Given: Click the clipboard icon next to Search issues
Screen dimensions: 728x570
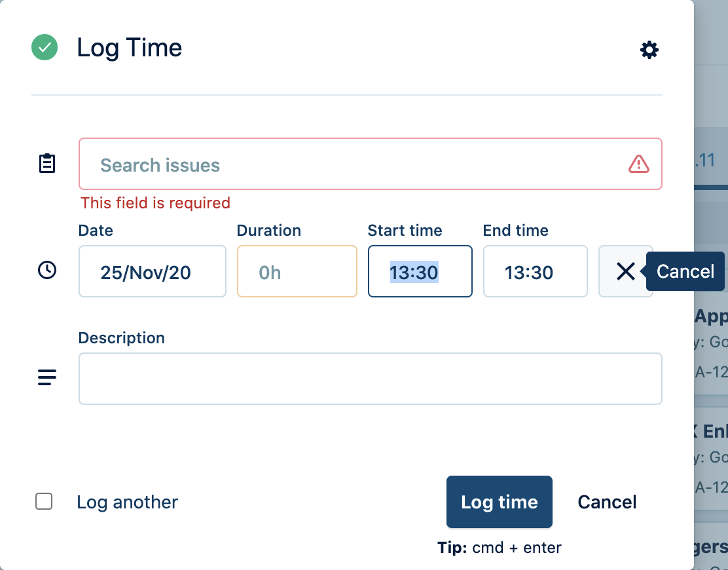Looking at the screenshot, I should coord(47,164).
